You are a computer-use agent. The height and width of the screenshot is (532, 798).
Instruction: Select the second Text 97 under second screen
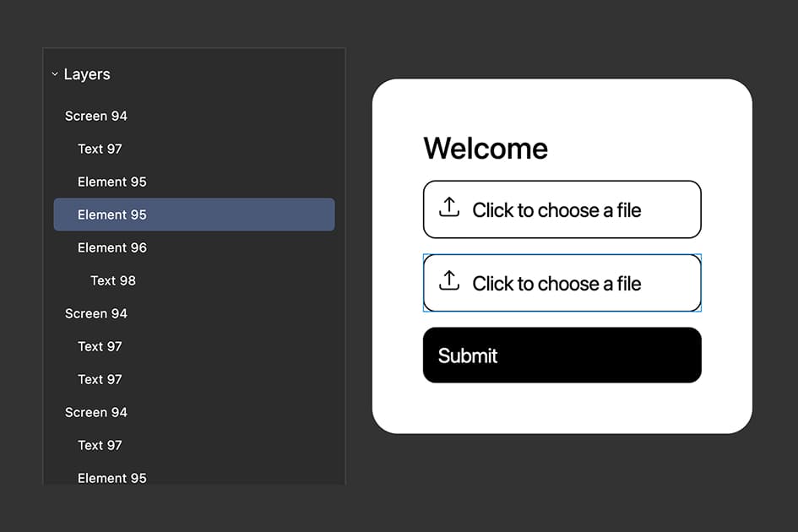[x=100, y=379]
